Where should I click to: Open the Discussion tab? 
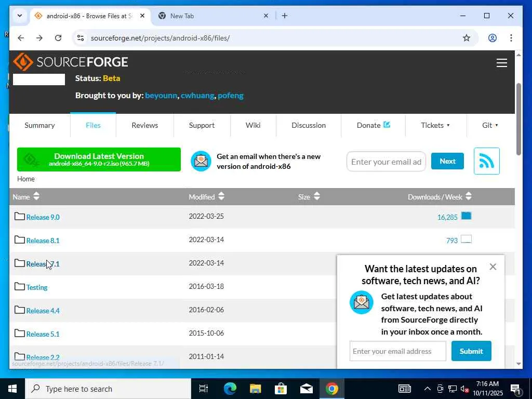tap(309, 125)
